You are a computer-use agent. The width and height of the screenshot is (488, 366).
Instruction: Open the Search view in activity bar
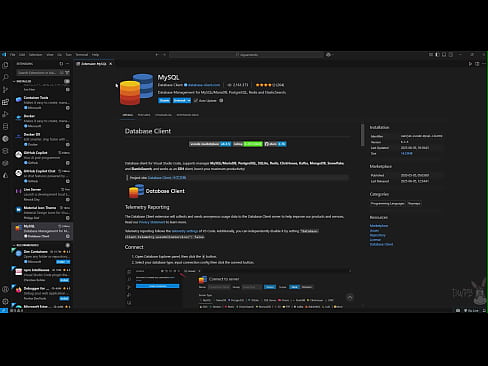(x=5, y=77)
